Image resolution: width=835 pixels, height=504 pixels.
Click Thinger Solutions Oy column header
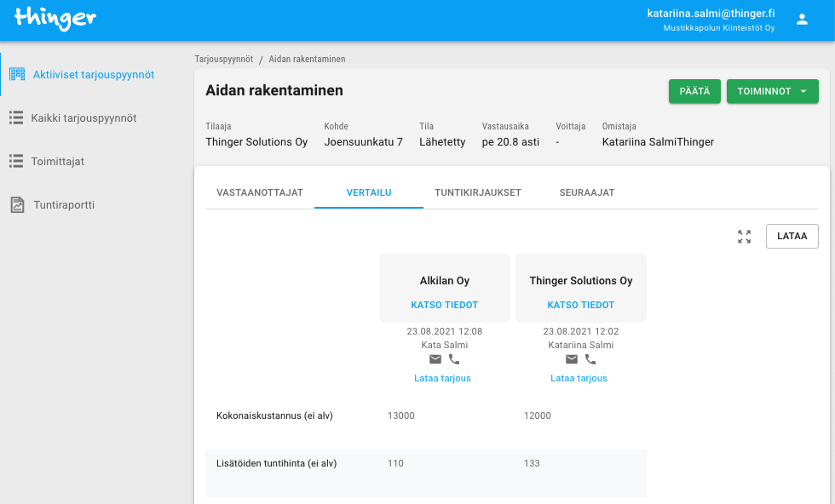point(581,280)
